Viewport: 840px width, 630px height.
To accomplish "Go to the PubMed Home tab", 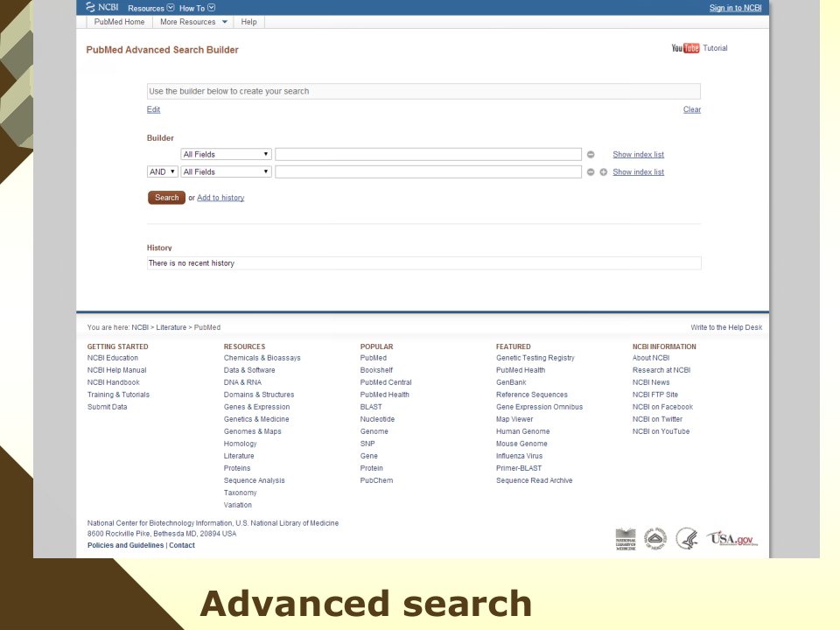I will 119,22.
